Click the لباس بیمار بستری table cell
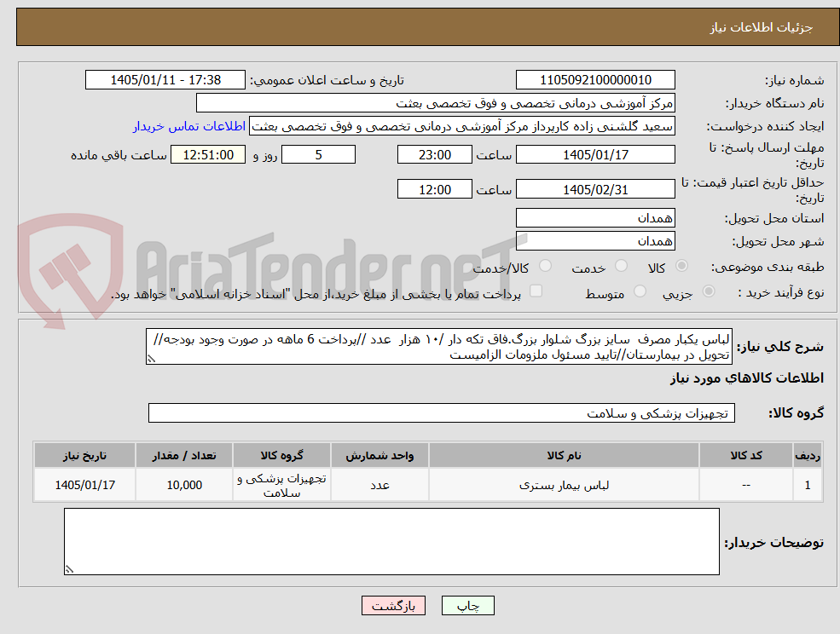 (x=564, y=485)
